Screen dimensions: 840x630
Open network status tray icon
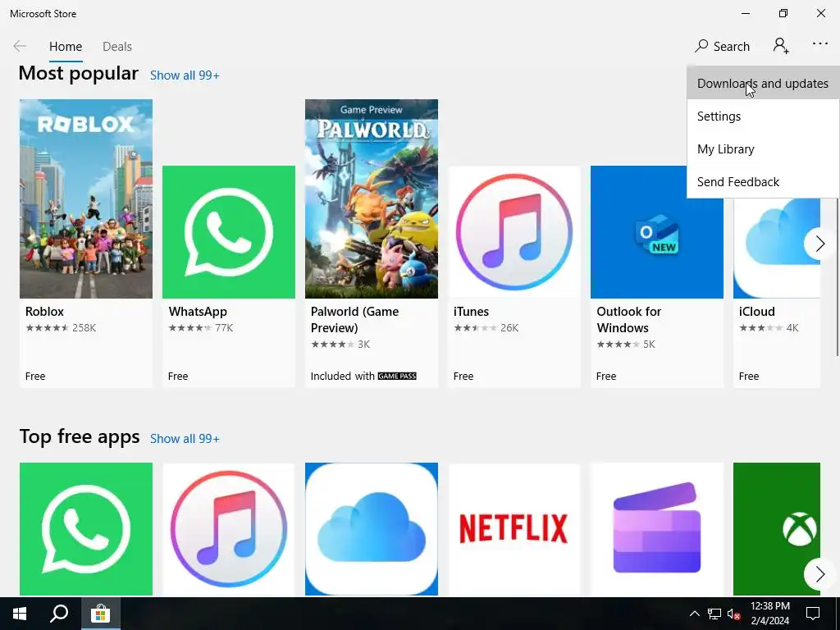click(714, 614)
